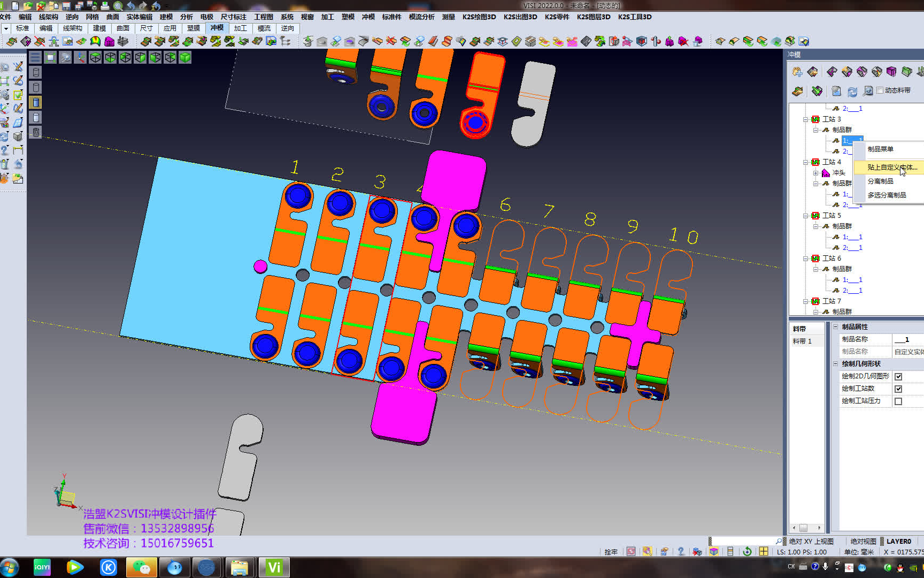924x578 pixels.
Task: Click the fit-to-window view icon
Action: (x=50, y=57)
